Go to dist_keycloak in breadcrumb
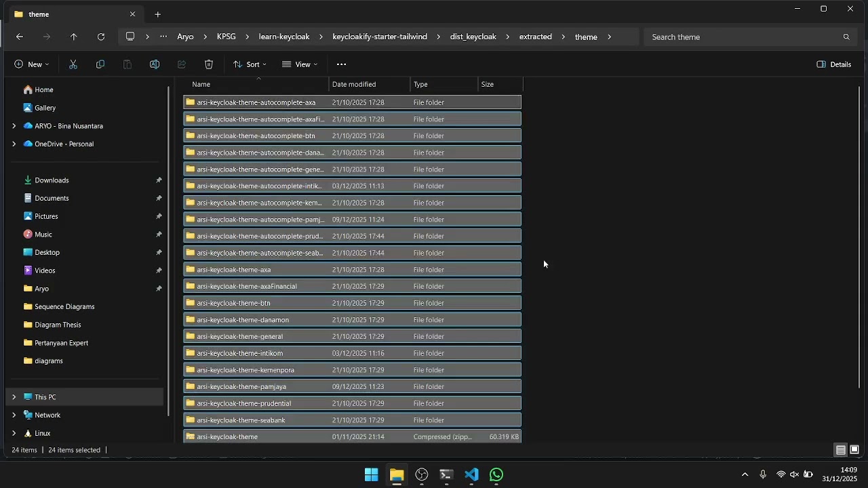Image resolution: width=868 pixels, height=488 pixels. point(473,37)
